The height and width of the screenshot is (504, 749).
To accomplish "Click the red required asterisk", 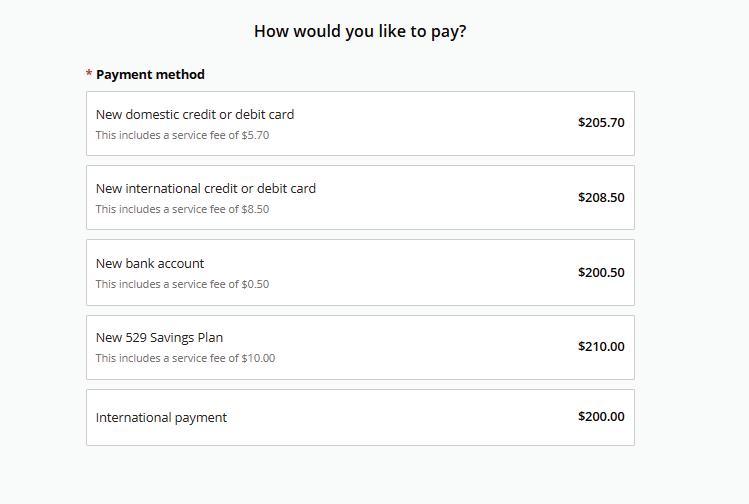I will point(89,75).
